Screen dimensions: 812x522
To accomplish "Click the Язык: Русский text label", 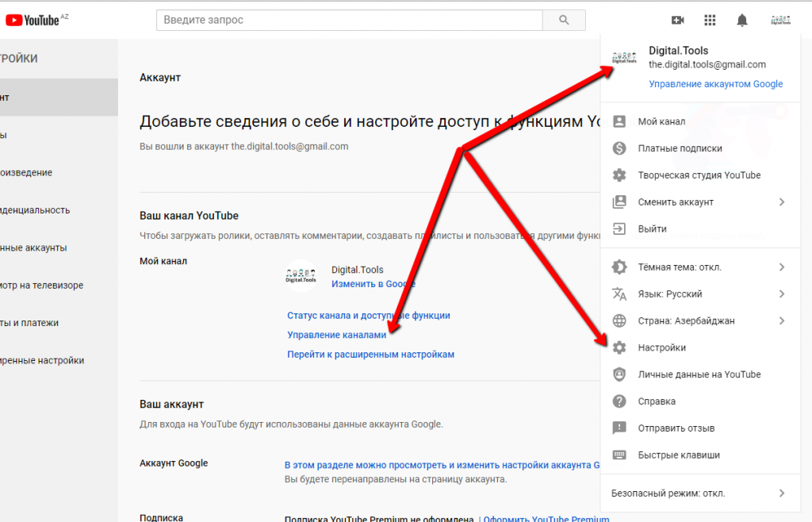I will 669,294.
